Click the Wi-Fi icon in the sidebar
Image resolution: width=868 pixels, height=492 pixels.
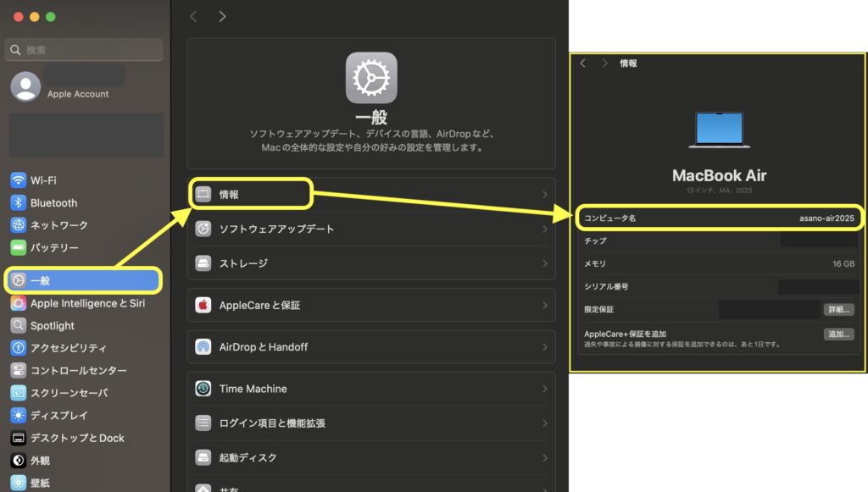[19, 180]
